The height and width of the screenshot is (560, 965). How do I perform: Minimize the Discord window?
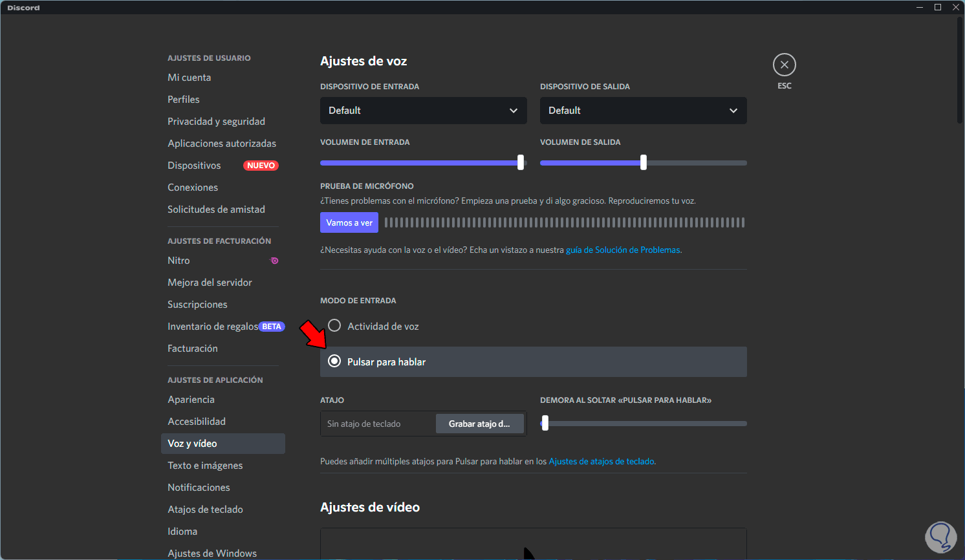point(920,7)
